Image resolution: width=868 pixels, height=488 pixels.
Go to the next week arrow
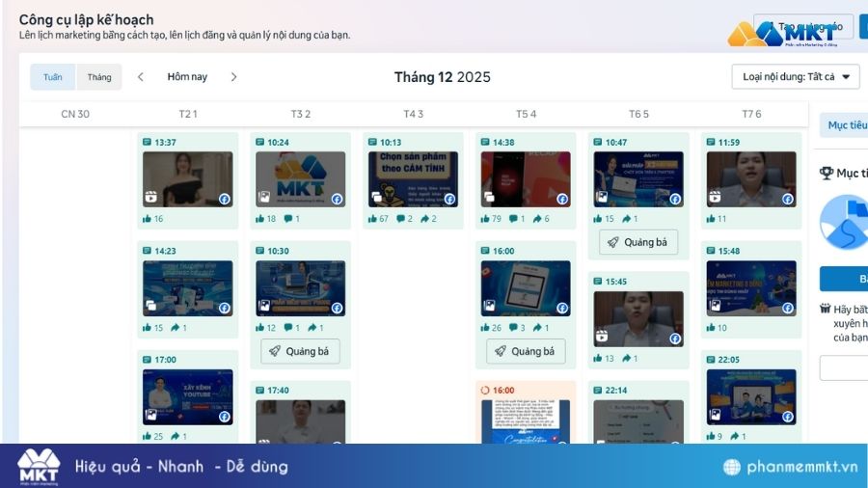point(233,77)
